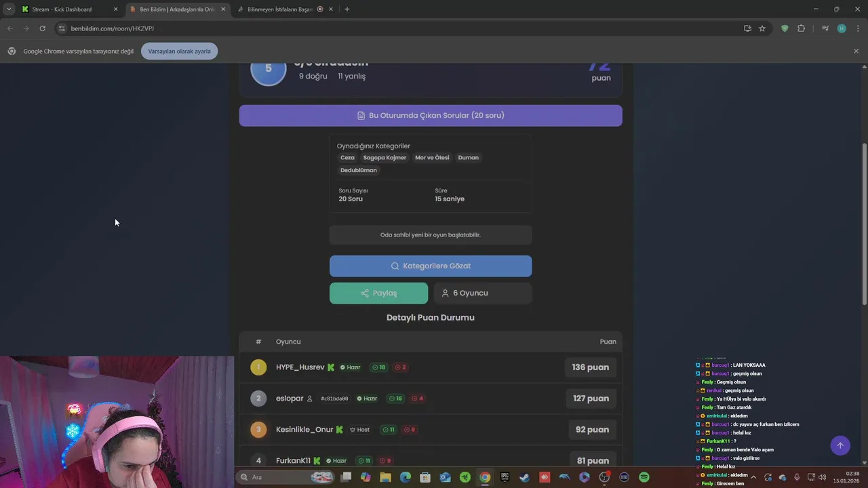Open the Extensions puzzle menu
The width and height of the screenshot is (868, 488).
click(x=801, y=28)
